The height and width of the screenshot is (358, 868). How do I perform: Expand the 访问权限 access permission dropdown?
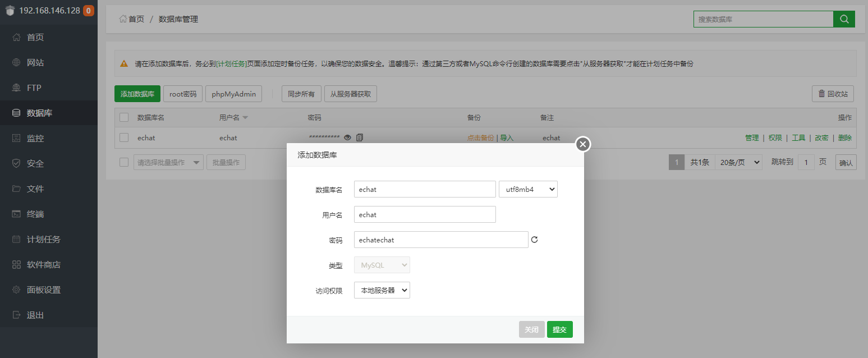click(x=382, y=290)
